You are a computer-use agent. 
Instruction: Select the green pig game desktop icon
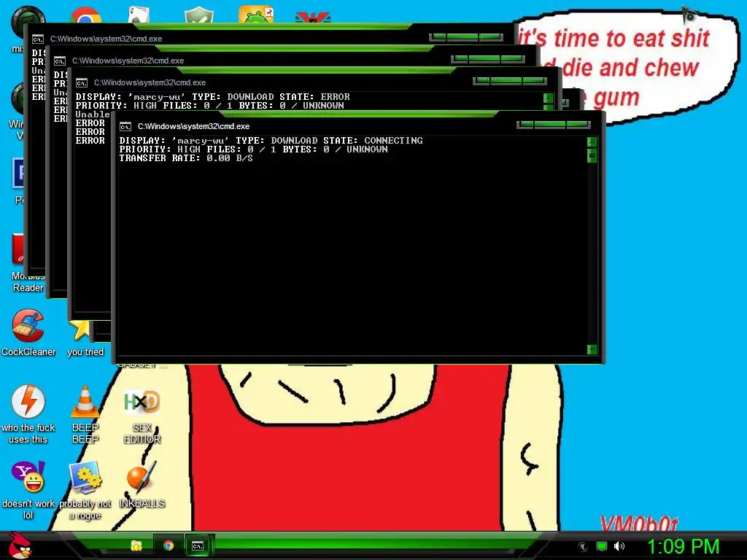[256, 14]
